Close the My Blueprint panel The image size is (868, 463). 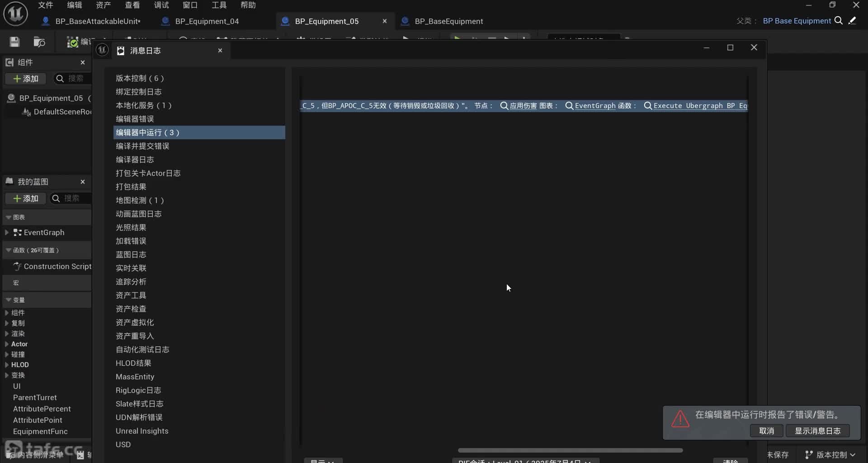[x=83, y=182]
